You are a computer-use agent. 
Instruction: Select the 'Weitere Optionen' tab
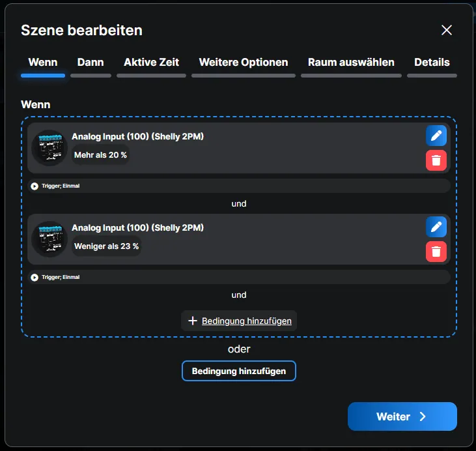click(243, 63)
